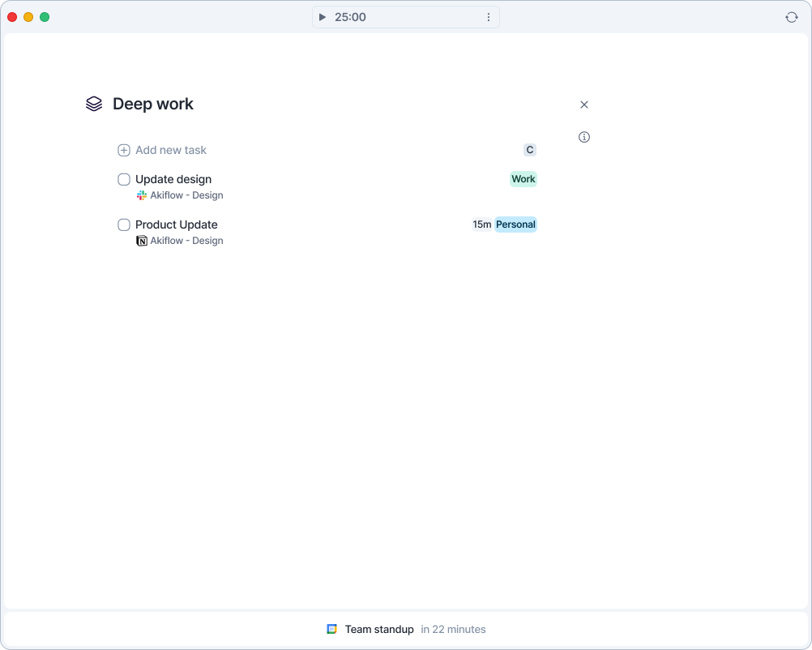
Task: Open the Akiflow - Design link under Product Update
Action: pos(186,241)
